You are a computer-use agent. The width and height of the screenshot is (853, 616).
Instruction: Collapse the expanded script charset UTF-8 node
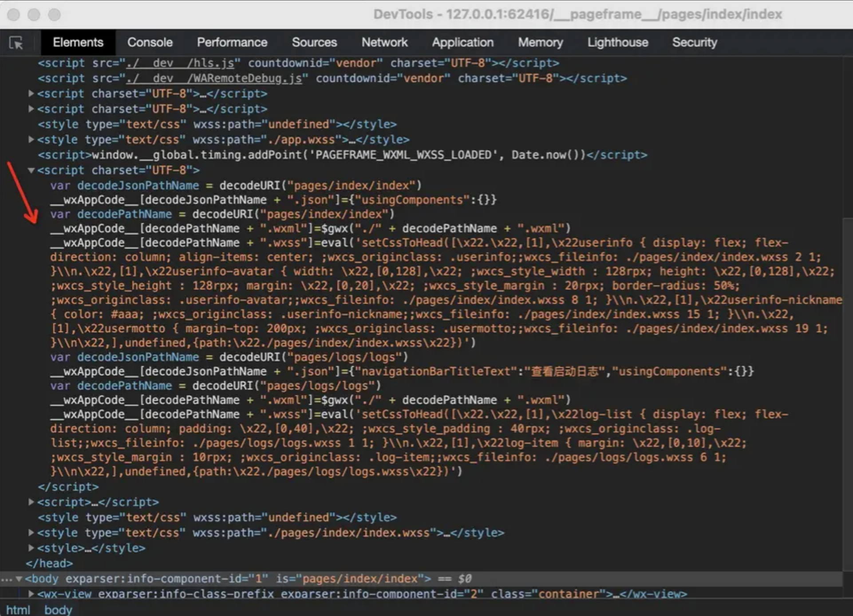[31, 170]
